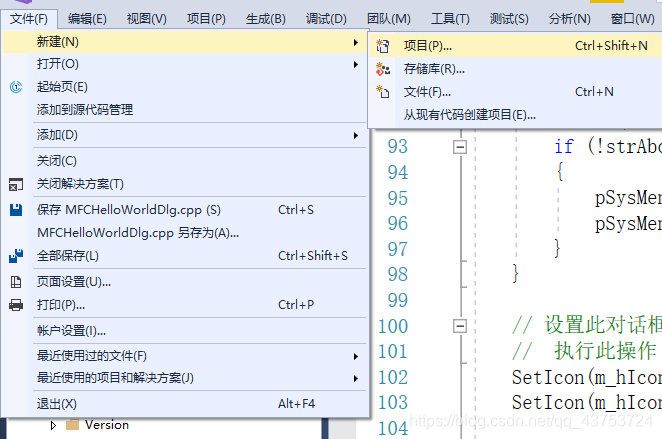Click the page setup icon beside 页面设置(U)
Screen dimensions: 662x439
(16, 282)
